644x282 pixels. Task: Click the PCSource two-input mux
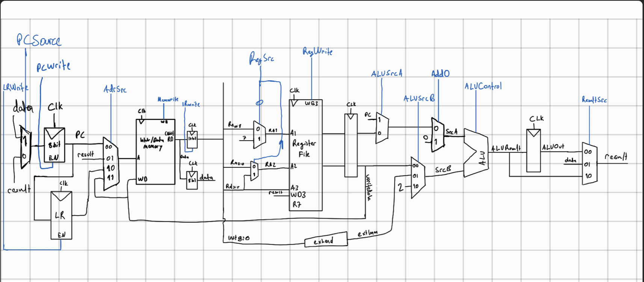pyautogui.click(x=26, y=147)
